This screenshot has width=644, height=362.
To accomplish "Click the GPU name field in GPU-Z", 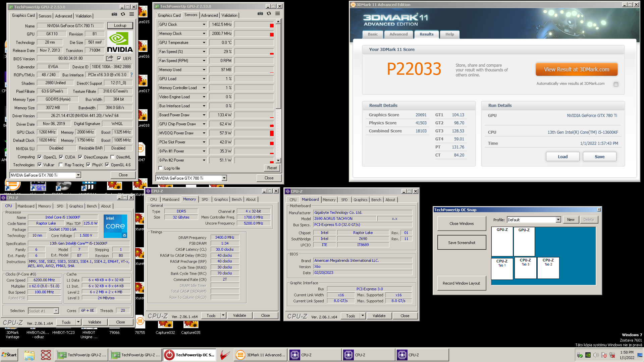I will click(x=71, y=26).
